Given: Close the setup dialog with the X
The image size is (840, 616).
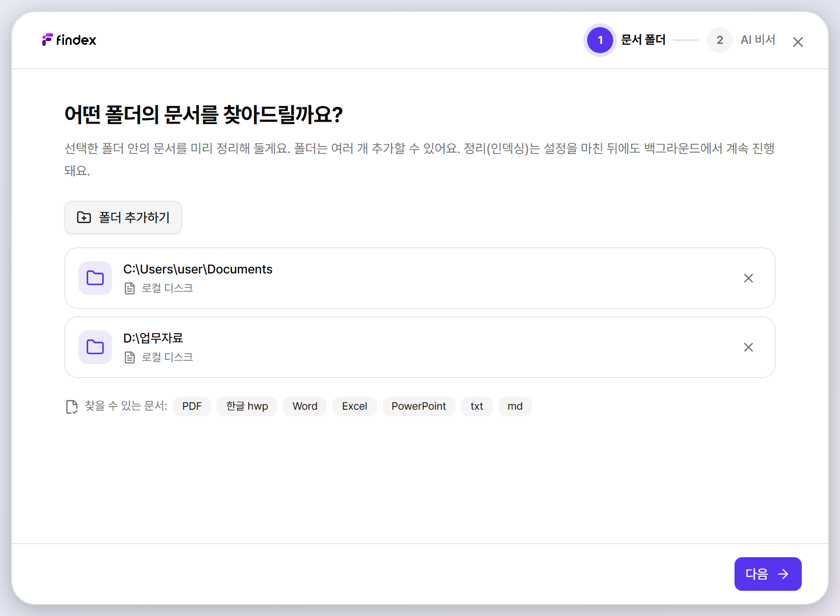Looking at the screenshot, I should pos(798,42).
